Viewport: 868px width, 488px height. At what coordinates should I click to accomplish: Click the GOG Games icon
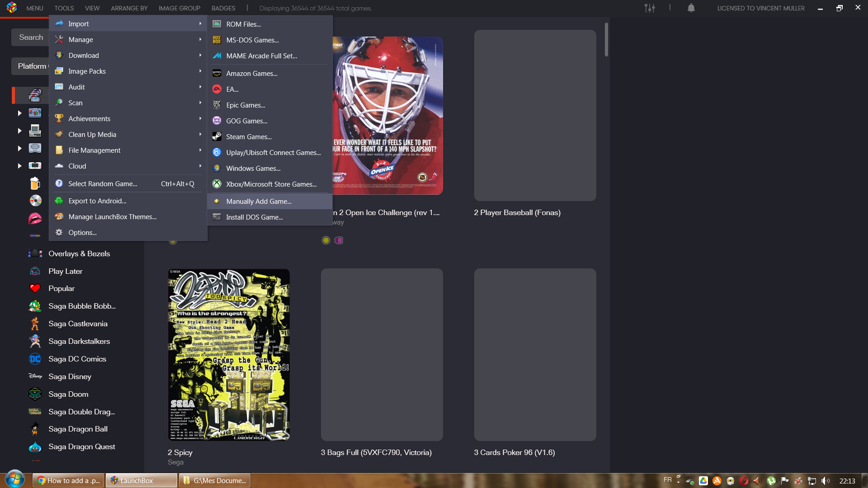point(217,121)
